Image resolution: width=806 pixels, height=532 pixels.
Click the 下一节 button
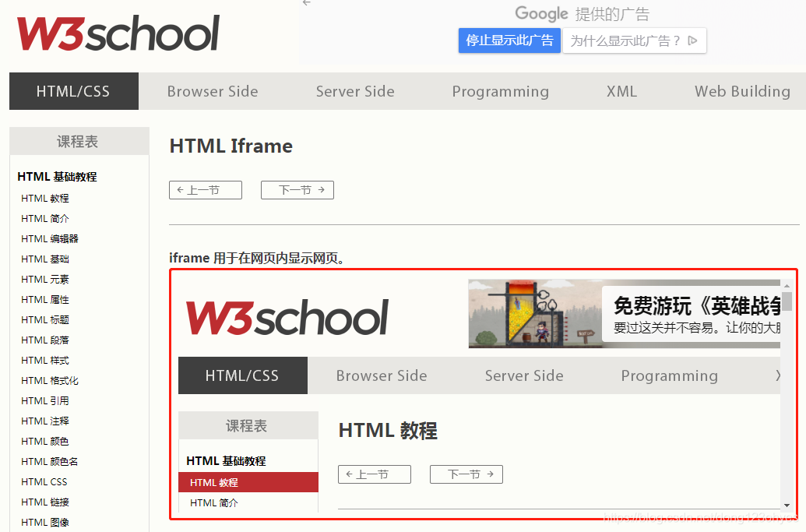(x=297, y=189)
